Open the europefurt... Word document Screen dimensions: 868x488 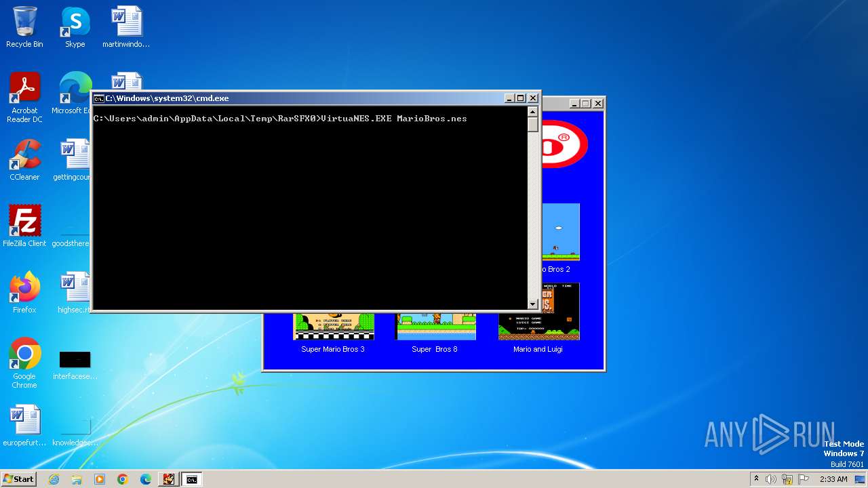coord(24,426)
